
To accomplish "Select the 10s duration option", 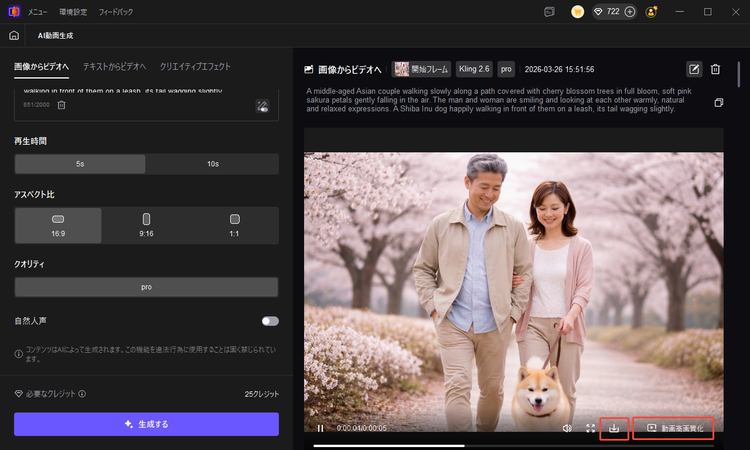I will pyautogui.click(x=213, y=164).
